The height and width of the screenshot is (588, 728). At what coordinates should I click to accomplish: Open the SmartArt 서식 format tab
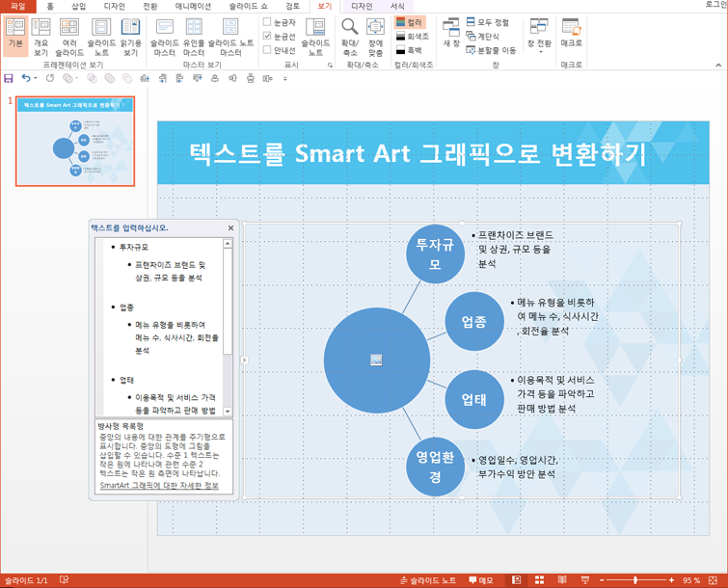pyautogui.click(x=397, y=6)
